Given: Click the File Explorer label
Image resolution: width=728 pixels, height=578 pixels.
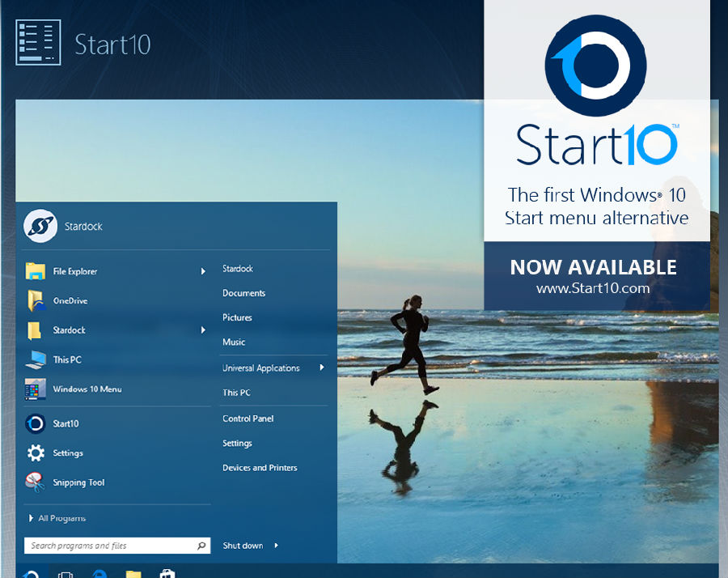Looking at the screenshot, I should [75, 271].
